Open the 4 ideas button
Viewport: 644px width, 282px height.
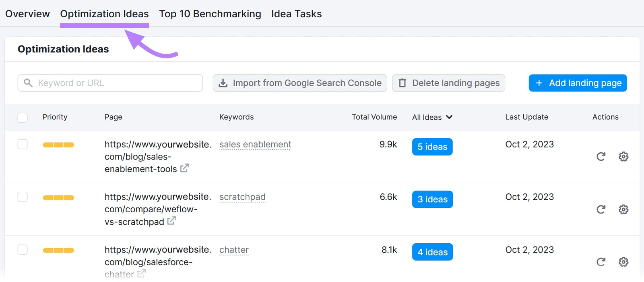click(432, 252)
